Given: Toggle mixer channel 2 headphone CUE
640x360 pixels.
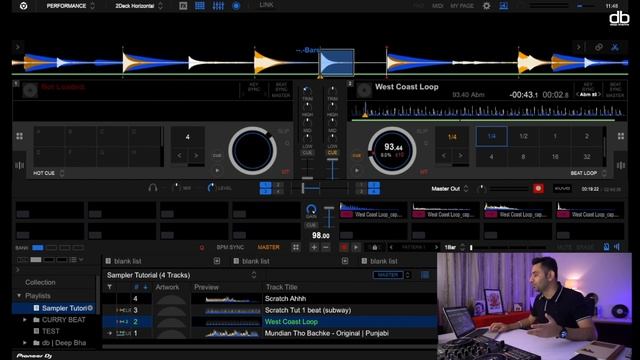Looking at the screenshot, I should pos(332,153).
